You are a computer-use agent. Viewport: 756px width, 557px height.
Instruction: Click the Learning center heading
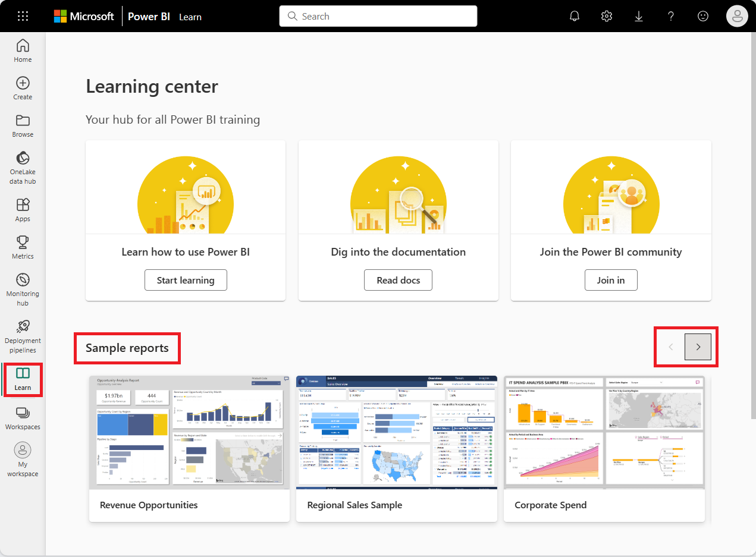pos(152,87)
